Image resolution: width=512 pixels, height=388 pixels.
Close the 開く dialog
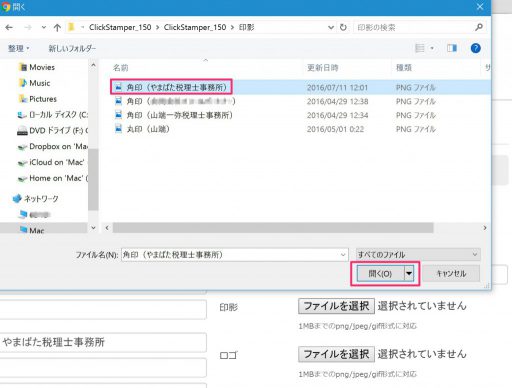pos(480,7)
